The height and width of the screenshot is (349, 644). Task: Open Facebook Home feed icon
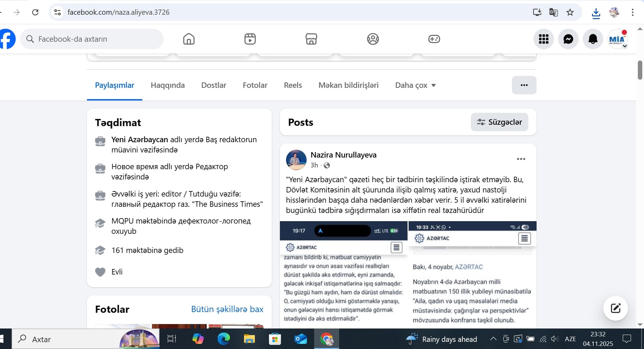pyautogui.click(x=189, y=39)
